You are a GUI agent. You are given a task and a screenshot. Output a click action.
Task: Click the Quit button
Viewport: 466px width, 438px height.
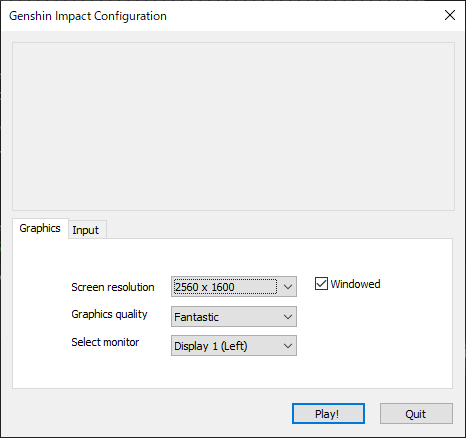[x=416, y=414]
